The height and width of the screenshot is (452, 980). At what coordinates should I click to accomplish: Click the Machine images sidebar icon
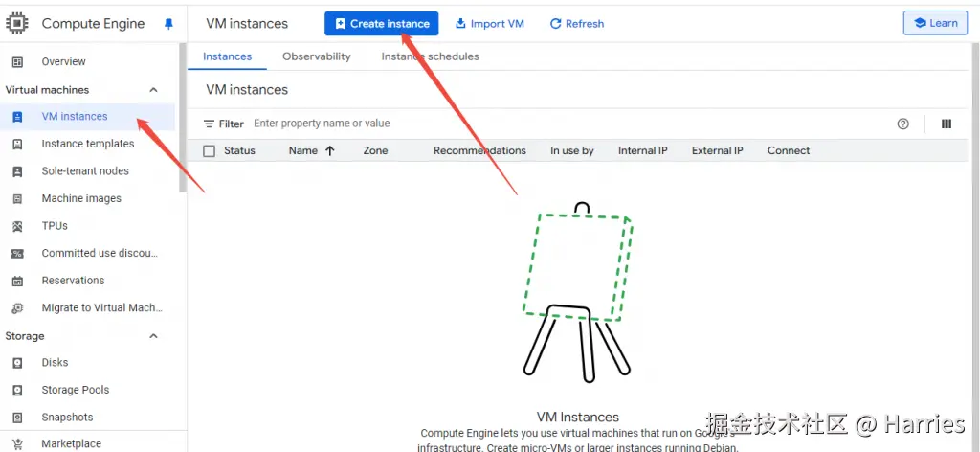[17, 199]
